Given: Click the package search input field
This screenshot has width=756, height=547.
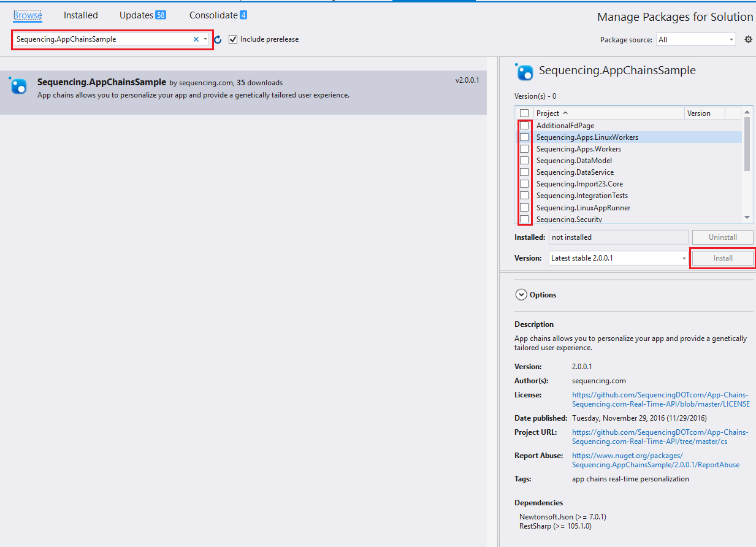Looking at the screenshot, I should (103, 39).
